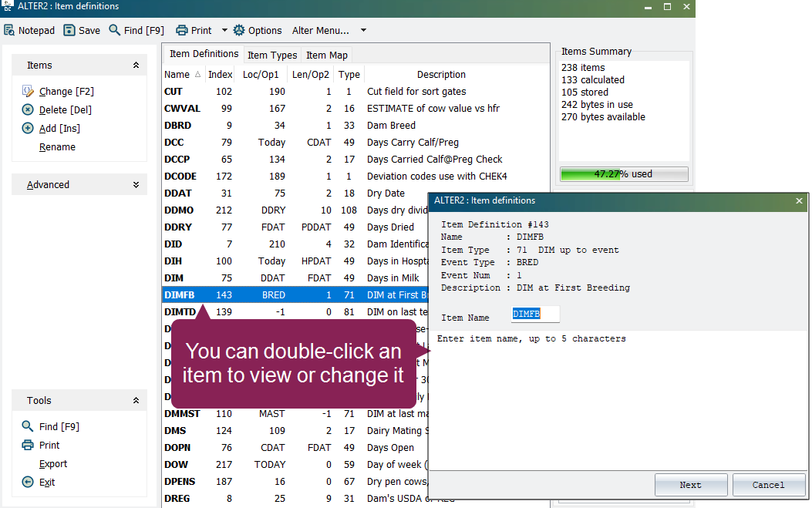This screenshot has height=508, width=812.
Task: Click the Delete [Del] icon
Action: [x=28, y=110]
